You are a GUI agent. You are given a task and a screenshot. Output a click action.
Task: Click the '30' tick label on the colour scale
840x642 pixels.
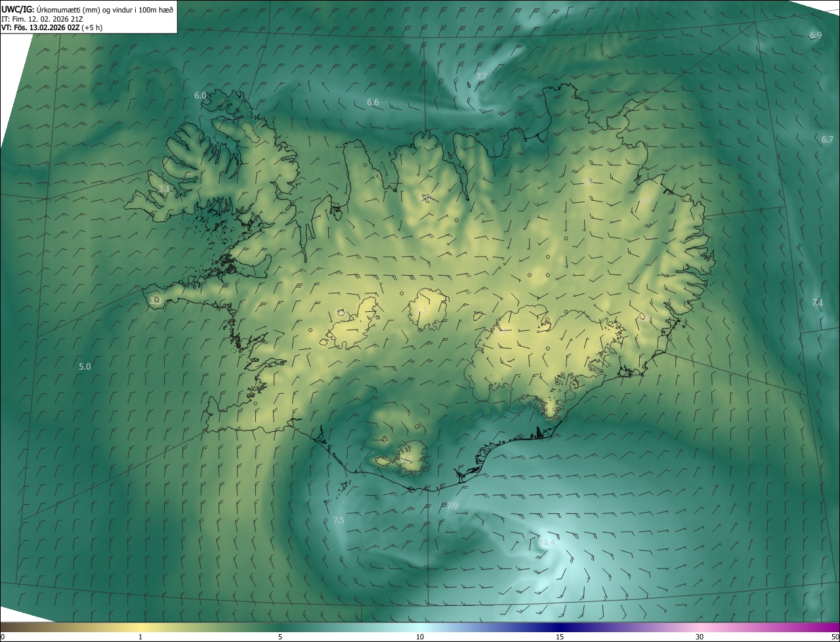click(700, 637)
